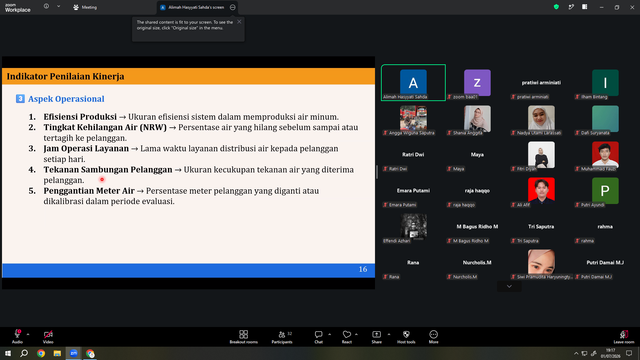This screenshot has width=640, height=360.
Task: Expand React options arrow
Action: pyautogui.click(x=356, y=334)
